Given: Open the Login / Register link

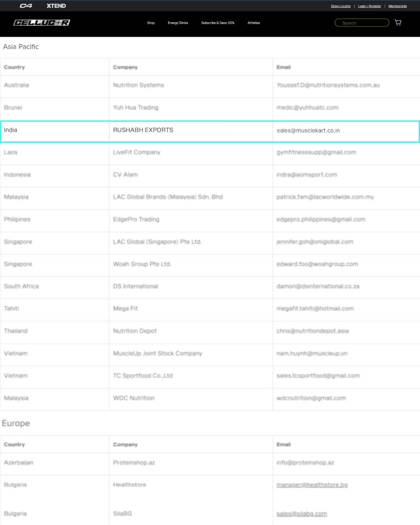Looking at the screenshot, I should pos(369,6).
